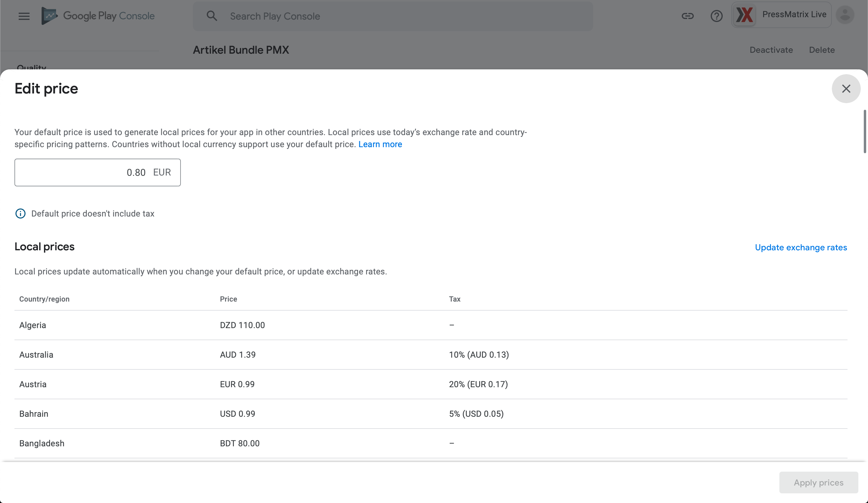Click the search magnifier icon

click(212, 16)
